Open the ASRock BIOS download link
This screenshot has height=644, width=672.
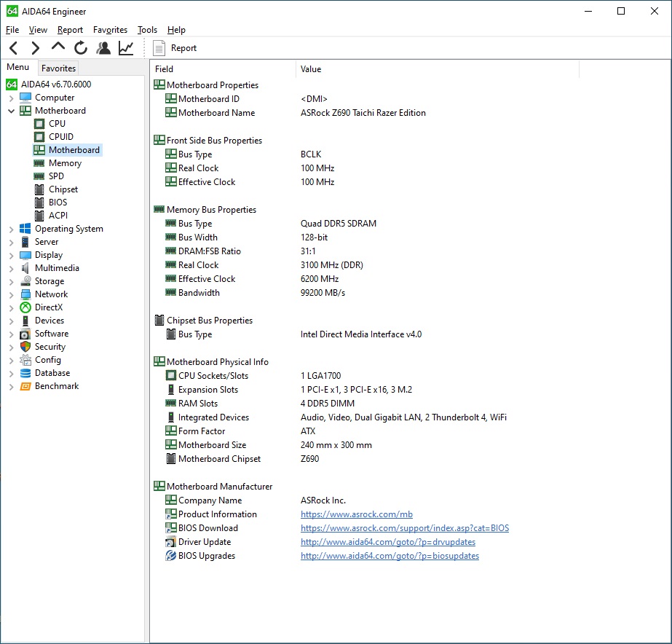tap(405, 528)
